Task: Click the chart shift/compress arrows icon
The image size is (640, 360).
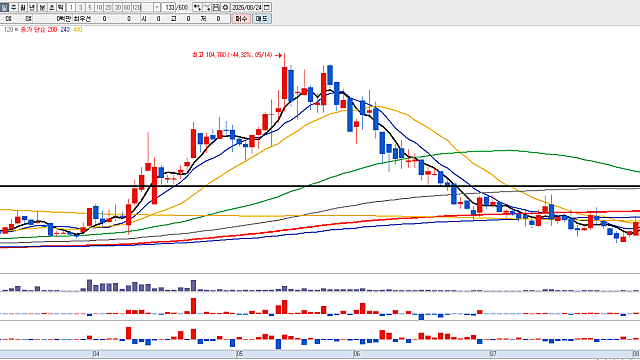Action: [x=197, y=7]
